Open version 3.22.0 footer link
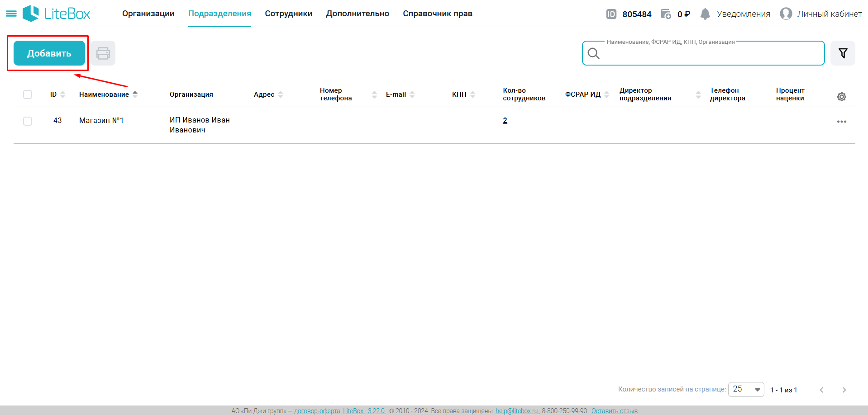This screenshot has height=415, width=868. [x=376, y=411]
